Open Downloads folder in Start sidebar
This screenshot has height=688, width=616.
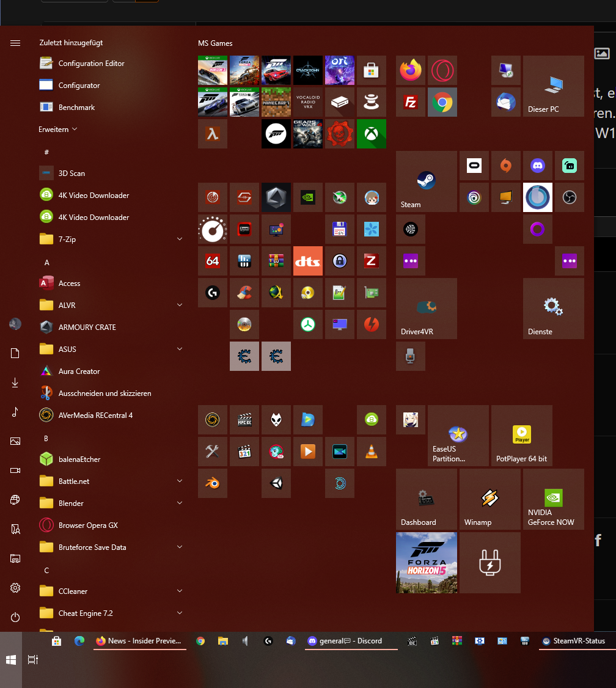coord(15,382)
